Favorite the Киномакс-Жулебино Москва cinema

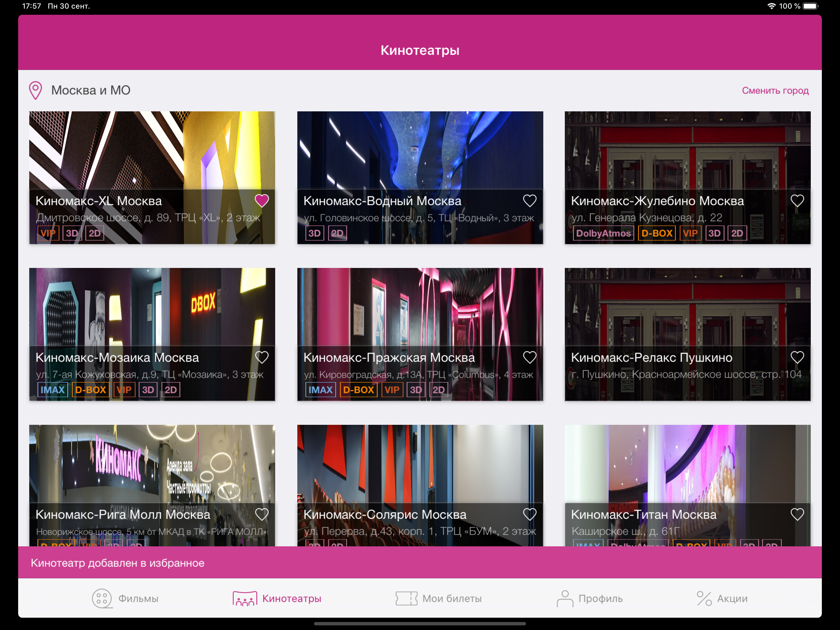pyautogui.click(x=797, y=200)
